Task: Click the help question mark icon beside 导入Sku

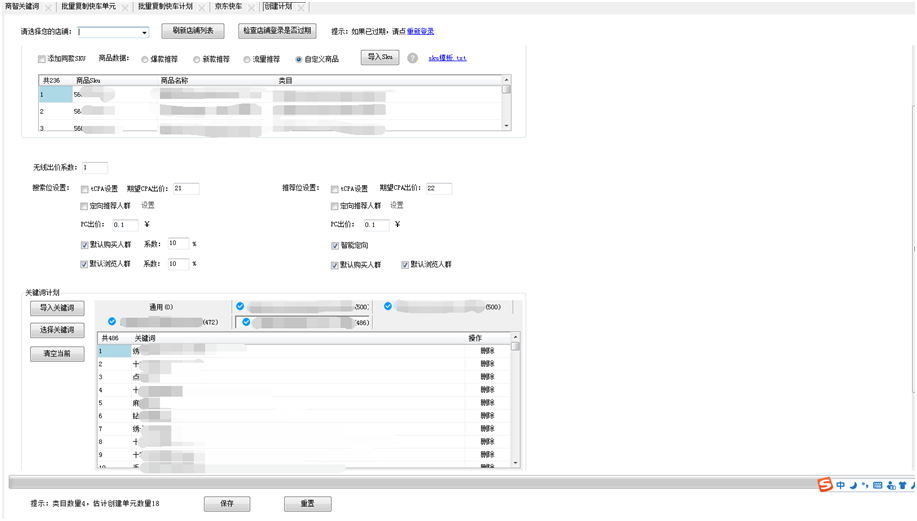Action: click(412, 58)
